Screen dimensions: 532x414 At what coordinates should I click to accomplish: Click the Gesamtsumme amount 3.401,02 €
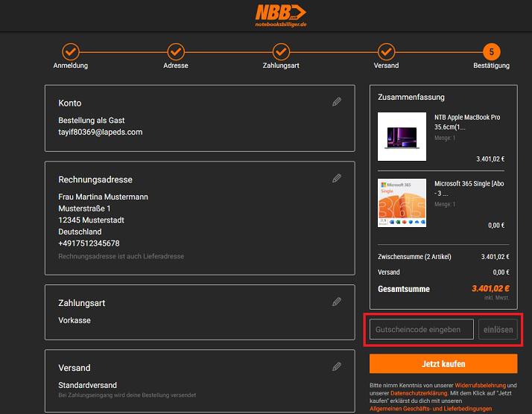pos(490,289)
